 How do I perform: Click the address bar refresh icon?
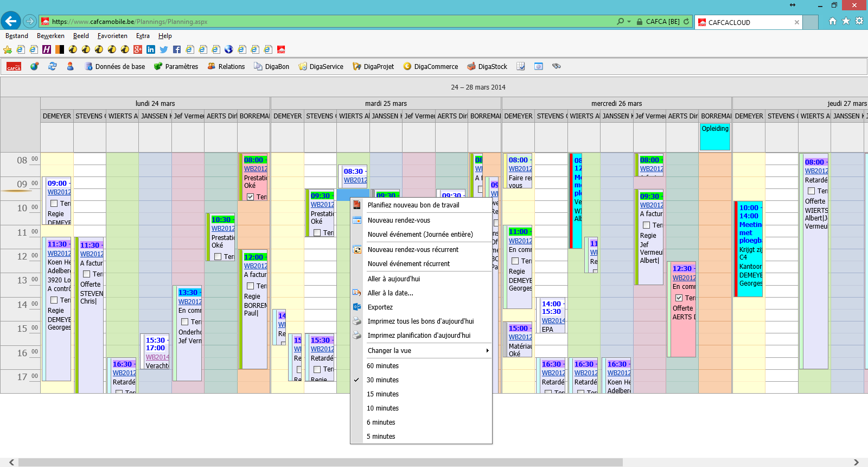click(686, 21)
